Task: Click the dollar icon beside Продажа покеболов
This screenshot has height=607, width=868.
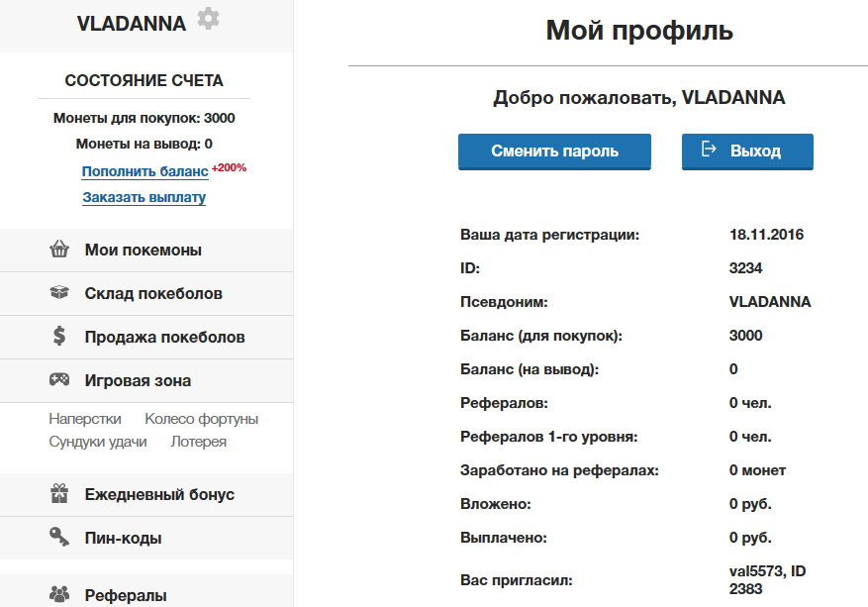Action: pos(59,337)
